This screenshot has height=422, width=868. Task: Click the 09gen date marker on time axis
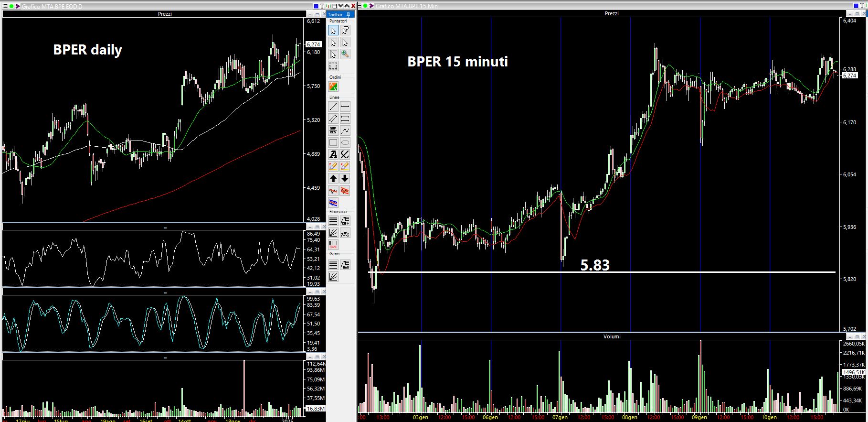[699, 417]
